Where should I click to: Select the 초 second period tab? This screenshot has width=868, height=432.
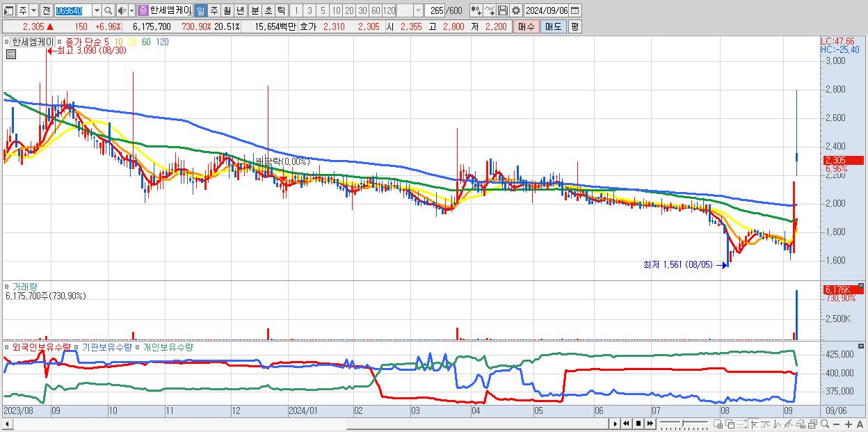tap(268, 10)
